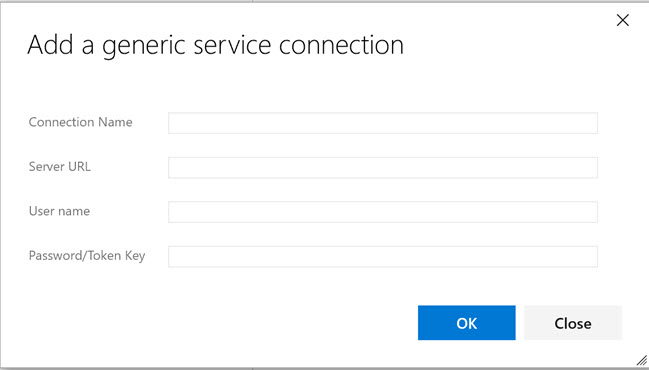Image resolution: width=649 pixels, height=370 pixels.
Task: Click the "Password/Token Key" label text
Action: (87, 256)
